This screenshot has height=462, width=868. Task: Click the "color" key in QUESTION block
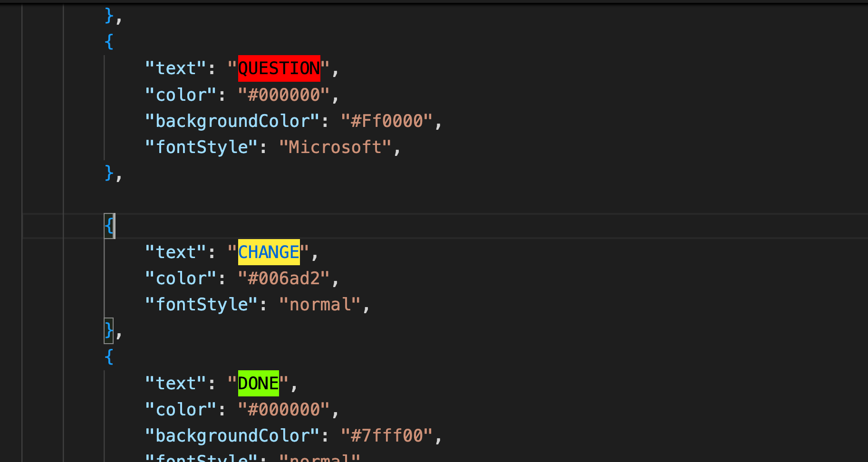coord(181,95)
